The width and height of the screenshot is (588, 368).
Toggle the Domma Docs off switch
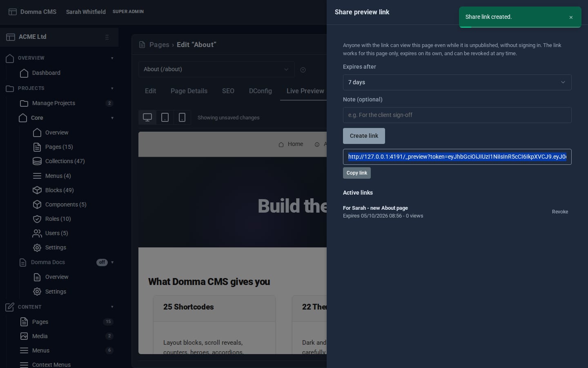(102, 263)
